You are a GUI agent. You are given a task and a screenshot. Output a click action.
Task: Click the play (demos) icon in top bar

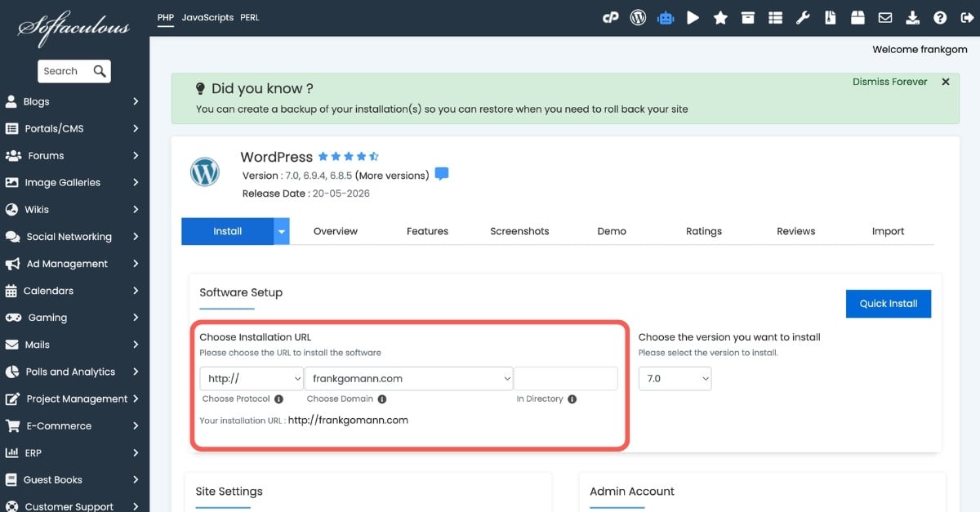(693, 17)
